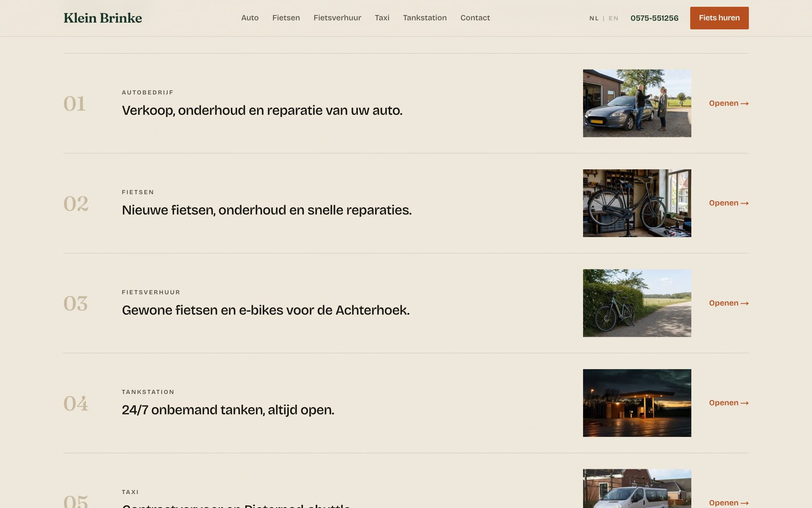Click the number 04 row marker

pos(76,403)
